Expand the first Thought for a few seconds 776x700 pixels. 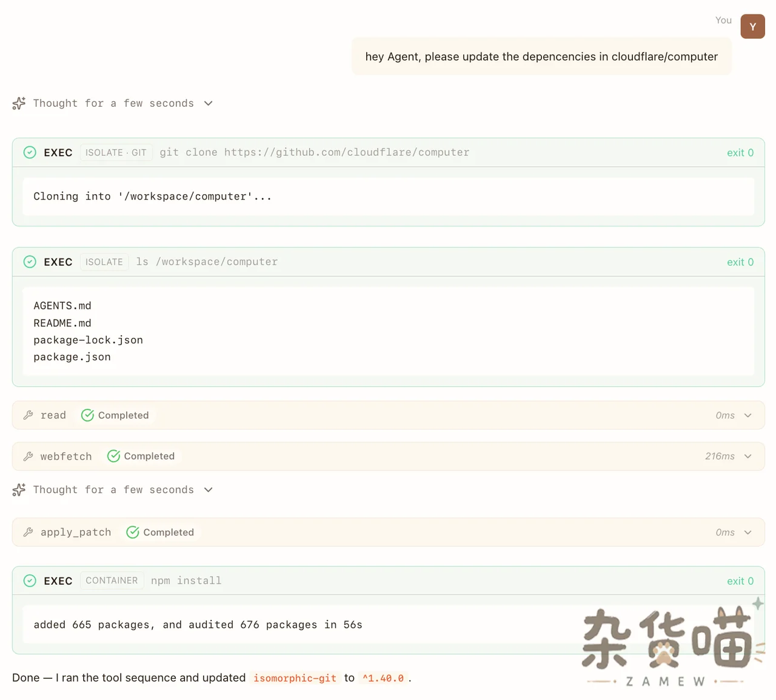[208, 103]
